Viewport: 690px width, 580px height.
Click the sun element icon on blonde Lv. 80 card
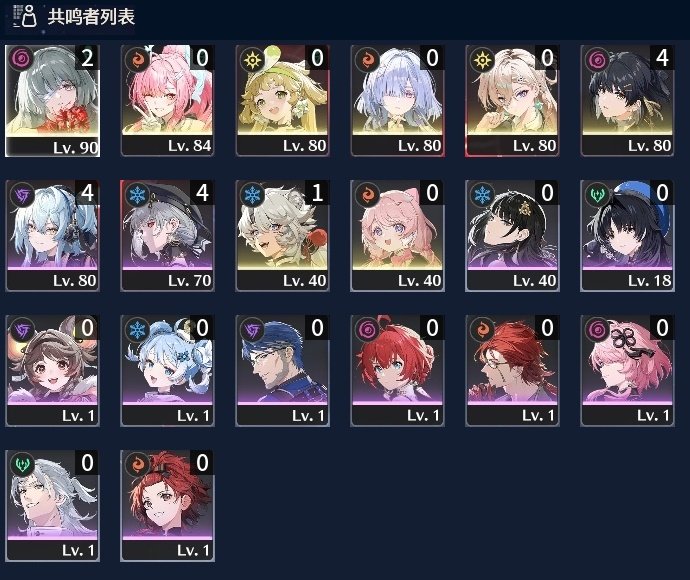pos(253,59)
